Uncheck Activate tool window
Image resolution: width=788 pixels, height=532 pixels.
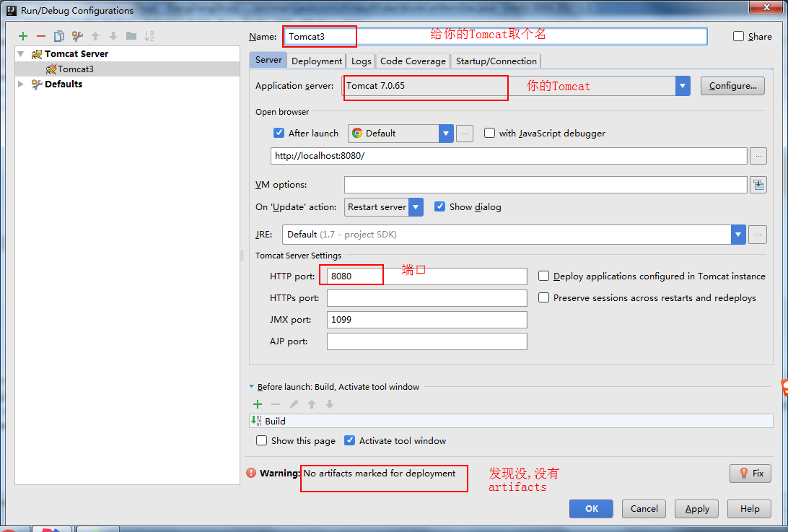[350, 440]
